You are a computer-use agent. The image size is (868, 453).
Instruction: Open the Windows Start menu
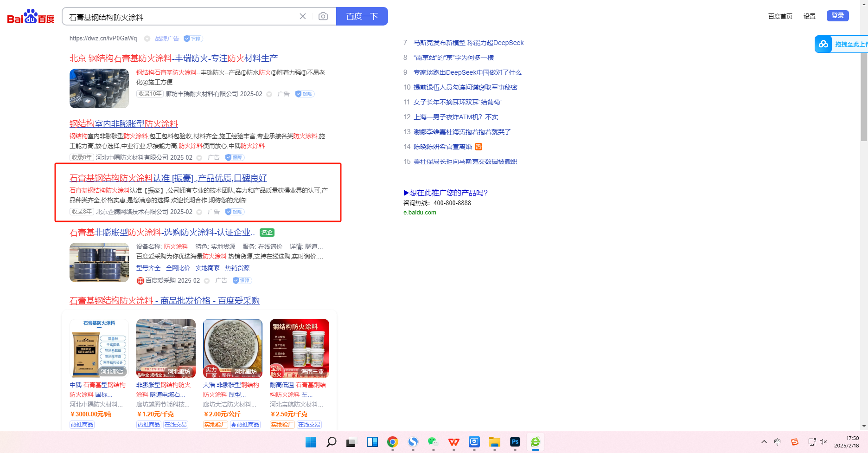click(311, 442)
